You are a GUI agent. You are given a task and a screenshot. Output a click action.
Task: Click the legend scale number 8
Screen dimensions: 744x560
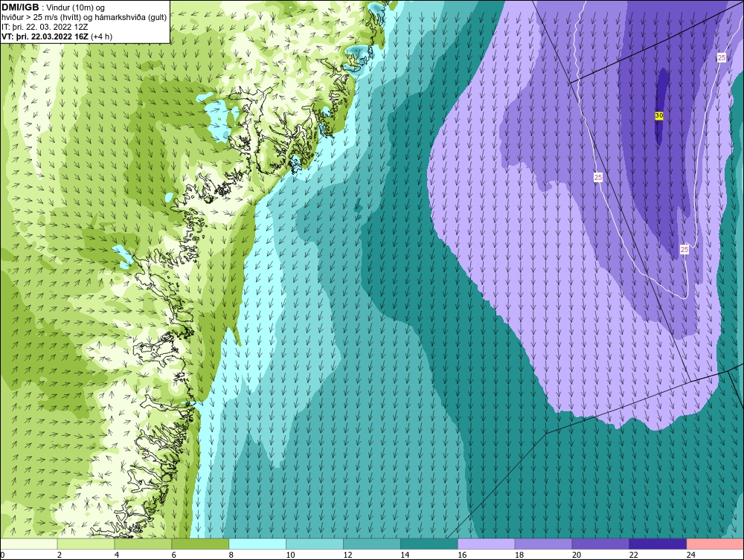coord(231,555)
